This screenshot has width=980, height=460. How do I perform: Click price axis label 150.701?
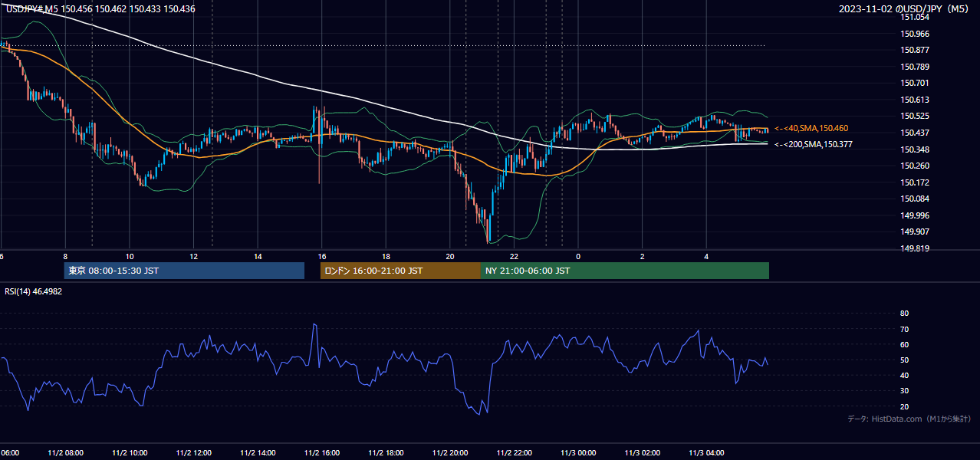click(915, 84)
